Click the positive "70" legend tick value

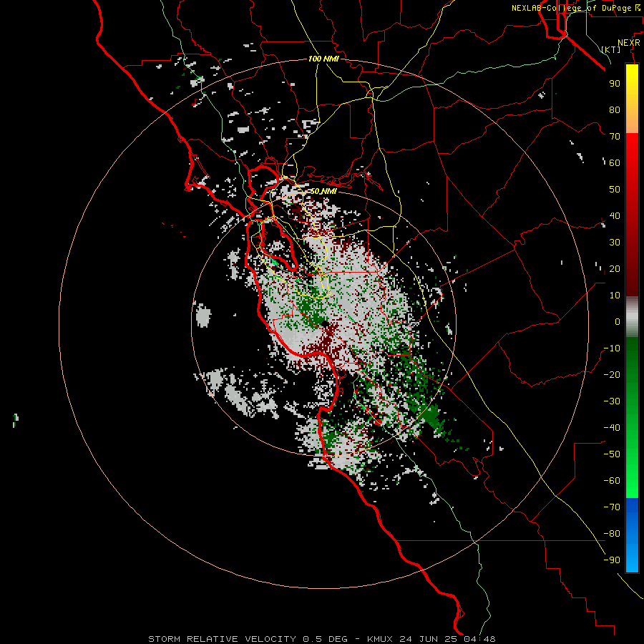(615, 137)
